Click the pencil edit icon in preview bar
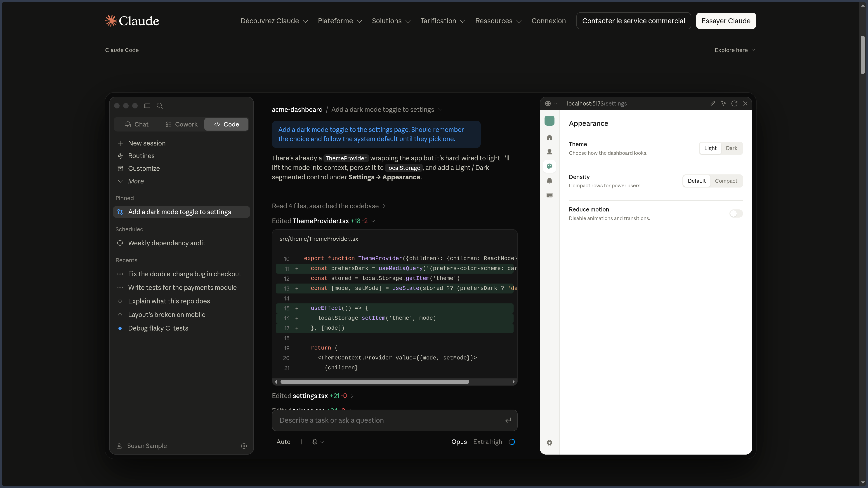This screenshot has width=868, height=488. (x=713, y=103)
